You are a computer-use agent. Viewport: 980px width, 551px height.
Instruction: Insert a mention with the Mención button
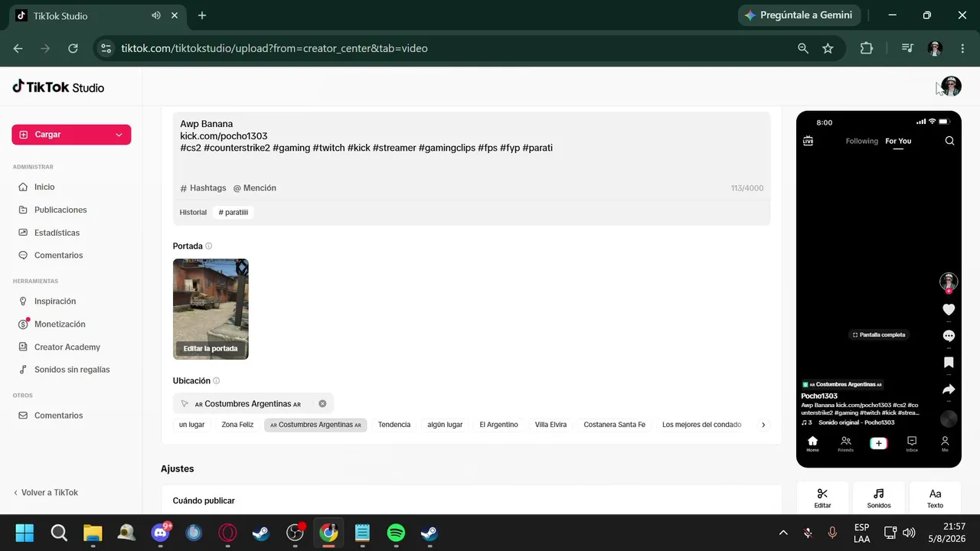point(255,188)
